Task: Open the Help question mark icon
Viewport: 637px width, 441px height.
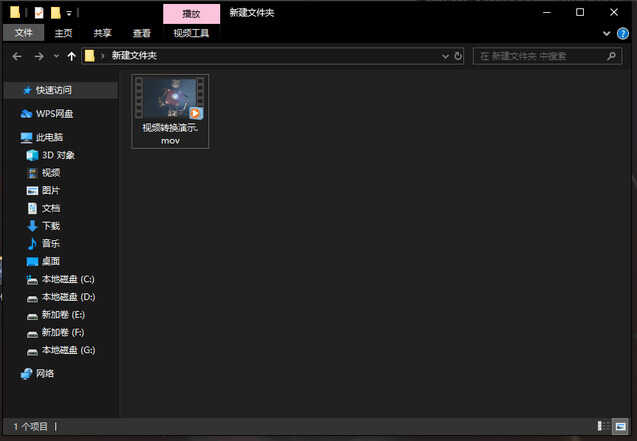Action: tap(622, 33)
